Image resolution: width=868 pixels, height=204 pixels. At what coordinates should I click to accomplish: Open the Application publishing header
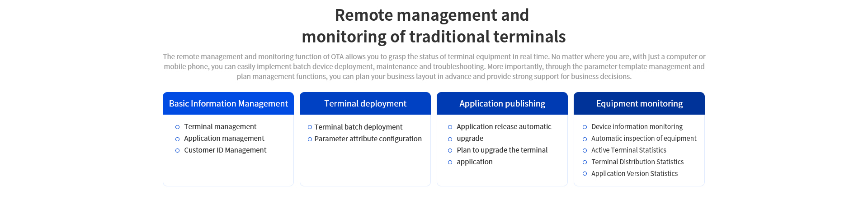click(x=502, y=103)
